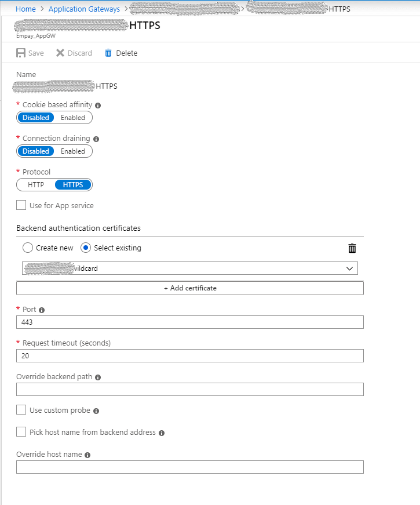The height and width of the screenshot is (505, 420).
Task: Click the Discard X icon
Action: [x=60, y=53]
